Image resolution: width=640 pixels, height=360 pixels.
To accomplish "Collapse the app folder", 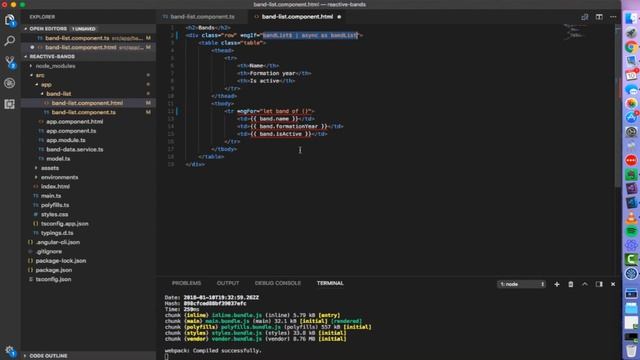I will pos(46,84).
